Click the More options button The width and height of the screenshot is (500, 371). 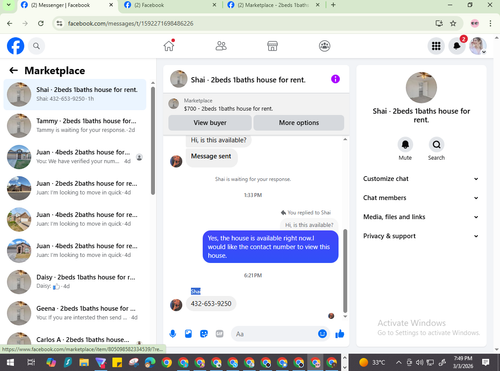(299, 123)
